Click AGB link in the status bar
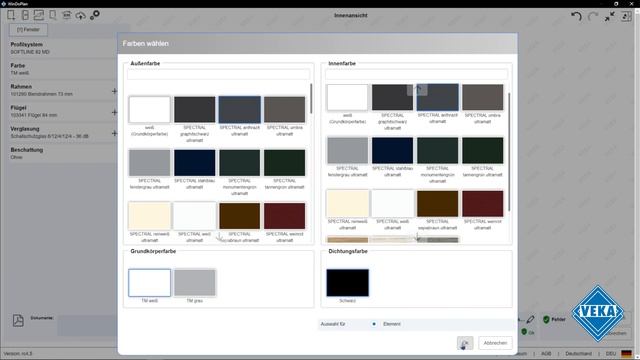The image size is (640, 360). point(546,353)
